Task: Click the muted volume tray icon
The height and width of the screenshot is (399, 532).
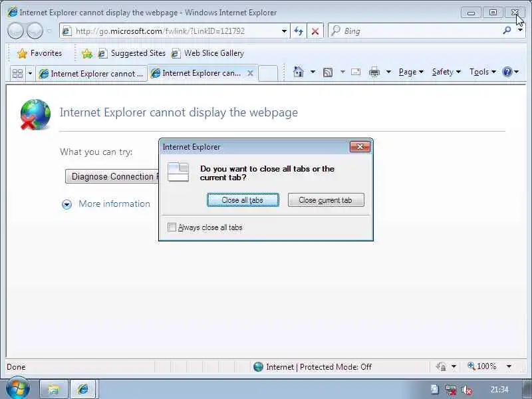Action: pyautogui.click(x=467, y=390)
